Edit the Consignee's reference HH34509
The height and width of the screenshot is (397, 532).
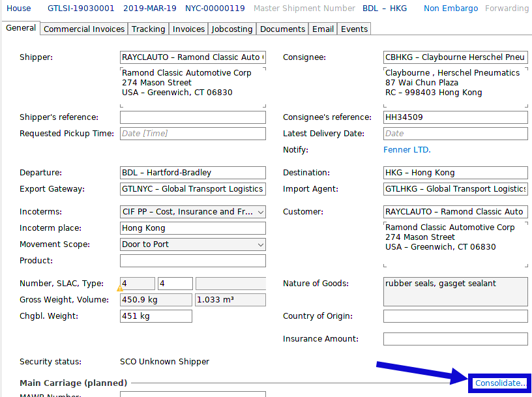(455, 117)
